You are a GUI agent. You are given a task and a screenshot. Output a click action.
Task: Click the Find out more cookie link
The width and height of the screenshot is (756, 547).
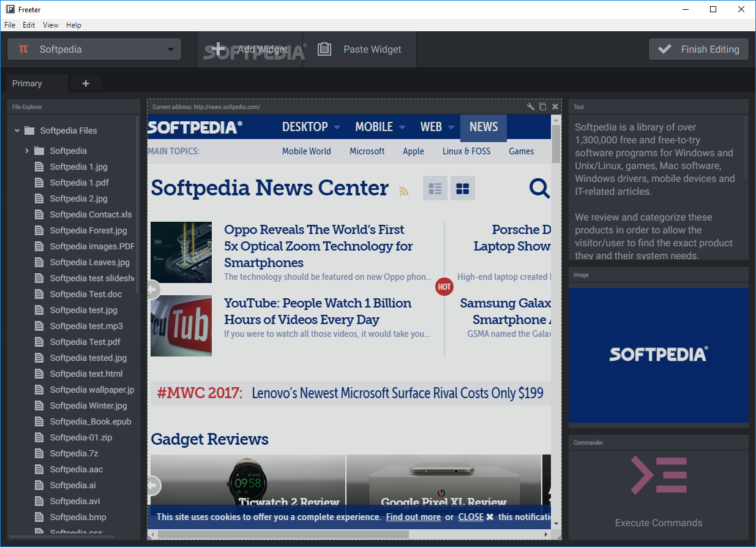tap(413, 517)
